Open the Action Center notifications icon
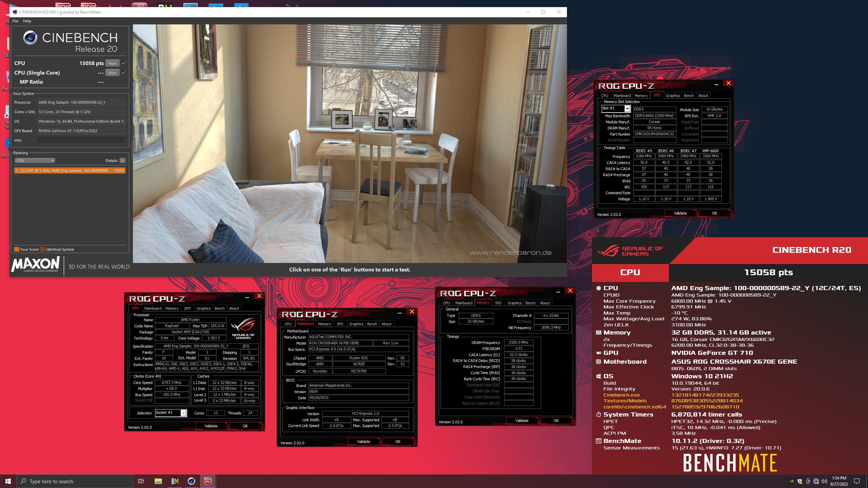Image resolution: width=868 pixels, height=488 pixels. (857, 481)
